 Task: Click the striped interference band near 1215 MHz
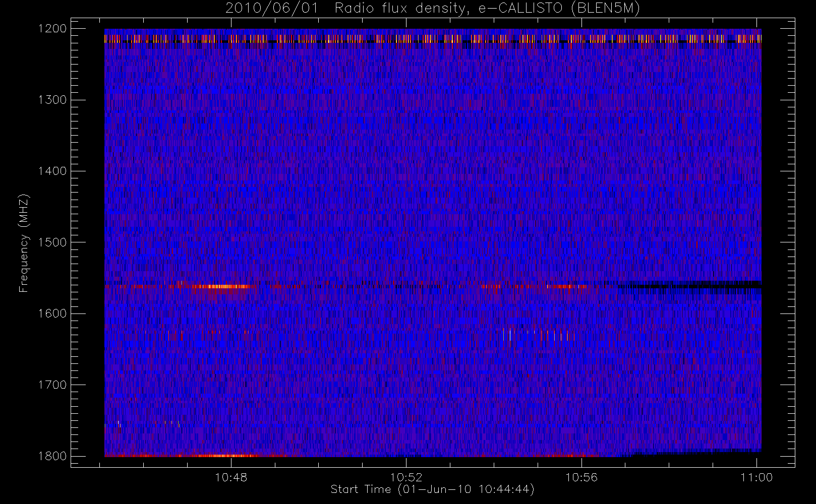tap(433, 39)
